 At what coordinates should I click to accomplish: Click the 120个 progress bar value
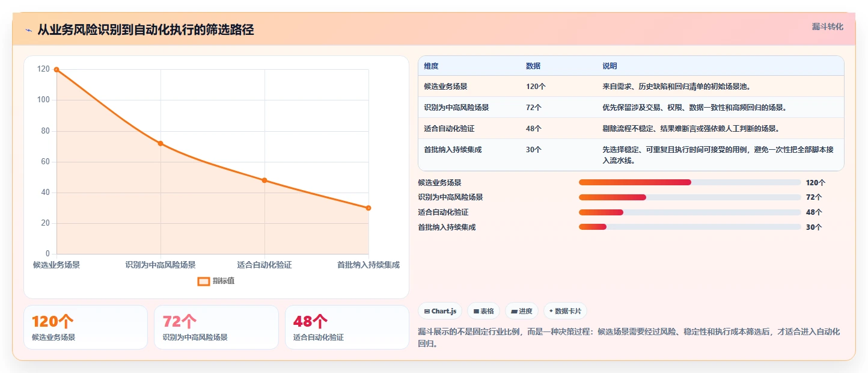click(816, 182)
